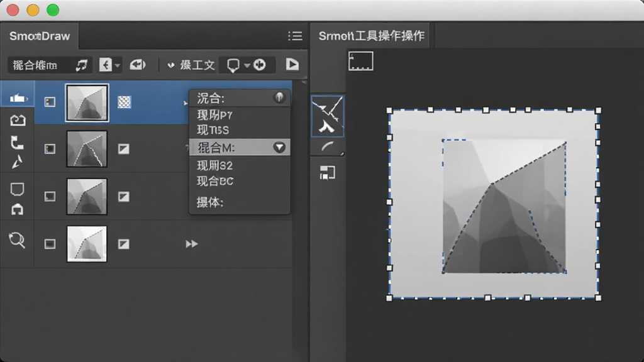Click the 摄体: menu entry
644x362 pixels.
(209, 202)
